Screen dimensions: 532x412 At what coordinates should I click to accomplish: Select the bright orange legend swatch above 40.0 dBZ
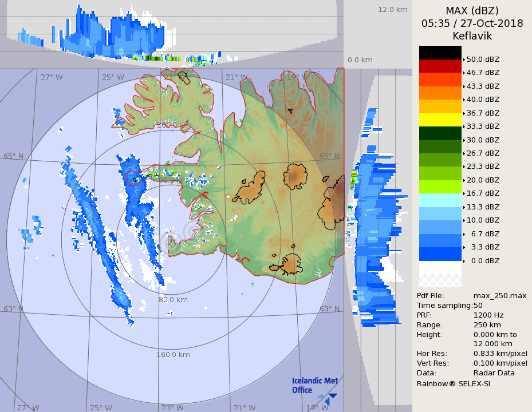440,93
